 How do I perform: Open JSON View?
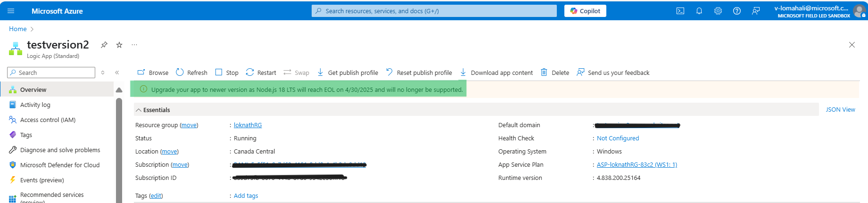(x=840, y=109)
